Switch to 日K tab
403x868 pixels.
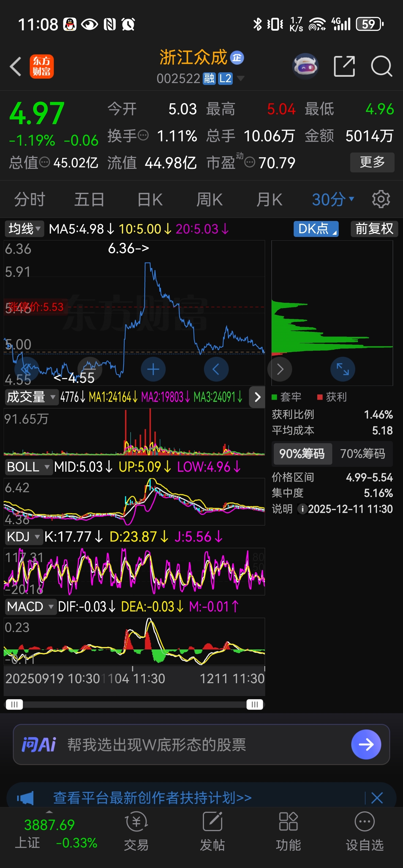pos(150,199)
